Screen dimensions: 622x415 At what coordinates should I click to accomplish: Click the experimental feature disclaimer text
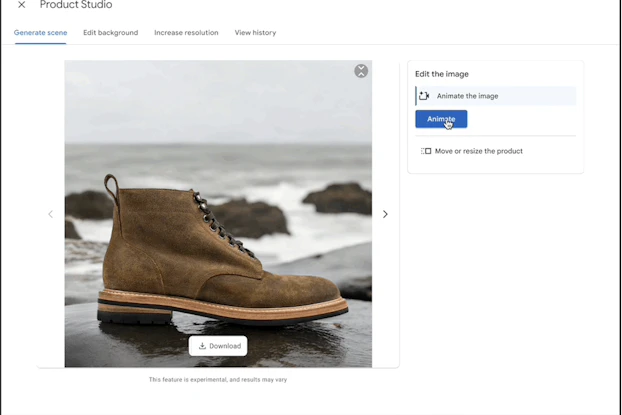(x=218, y=380)
